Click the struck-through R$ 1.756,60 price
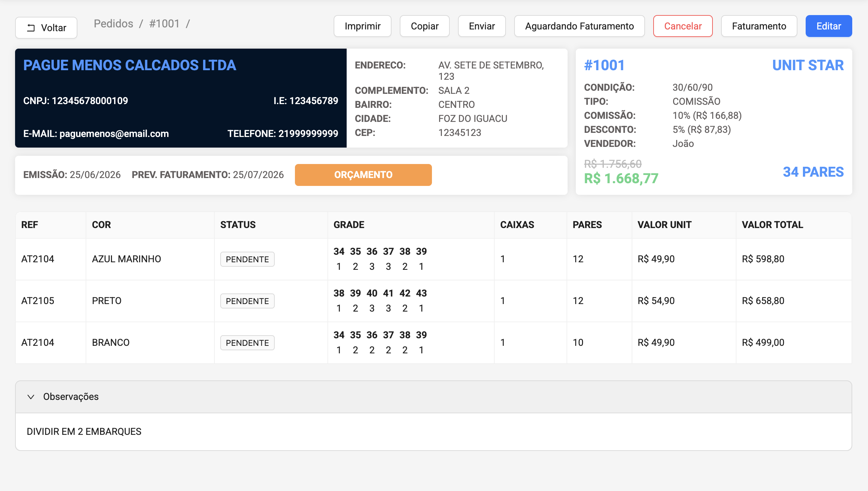Screen dimensions: 868x491 [613, 164]
